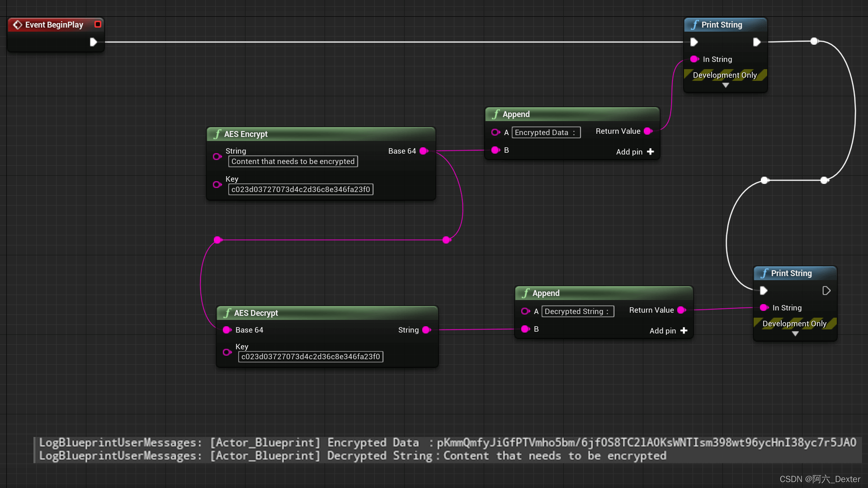Expand the top Print String advanced options
Screen dimensions: 868x488
click(x=725, y=85)
